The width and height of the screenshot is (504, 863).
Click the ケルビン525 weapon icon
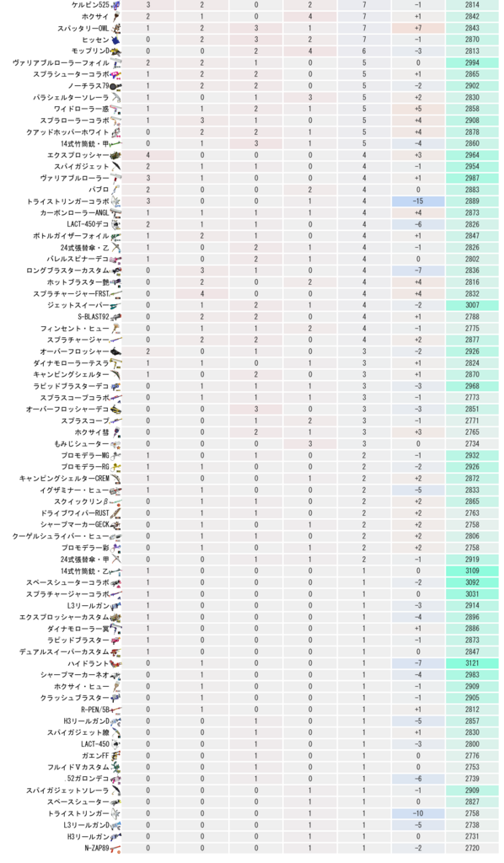[116, 5]
